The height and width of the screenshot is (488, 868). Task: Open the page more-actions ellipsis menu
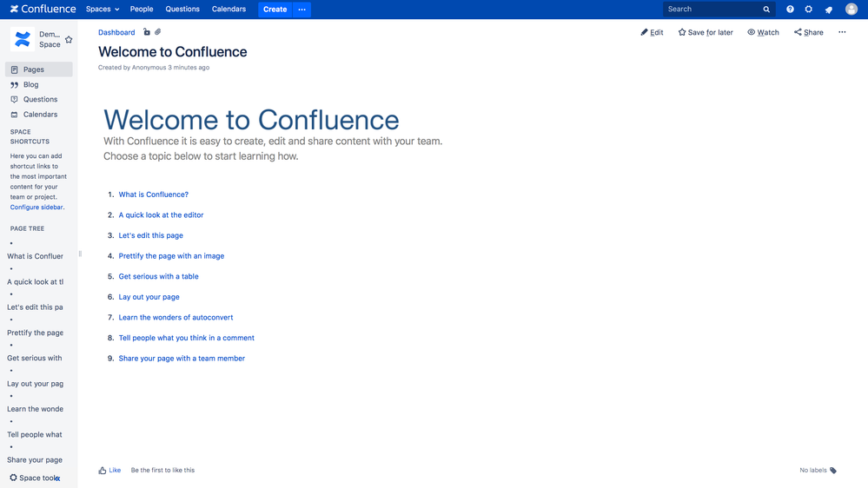coord(842,32)
